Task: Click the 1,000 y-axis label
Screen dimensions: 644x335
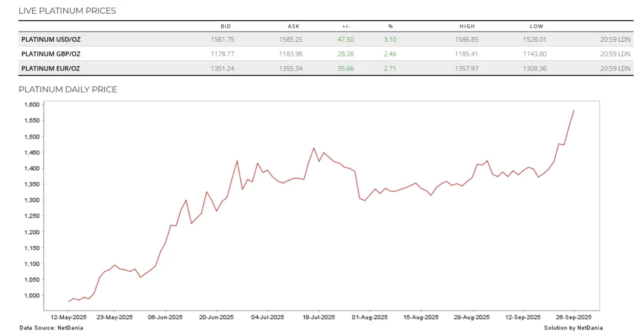Action: click(x=32, y=296)
